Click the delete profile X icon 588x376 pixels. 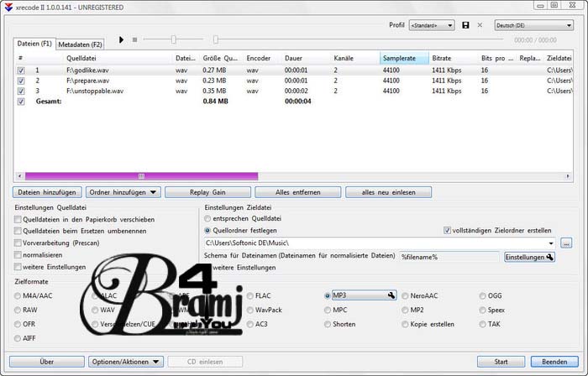coord(480,25)
